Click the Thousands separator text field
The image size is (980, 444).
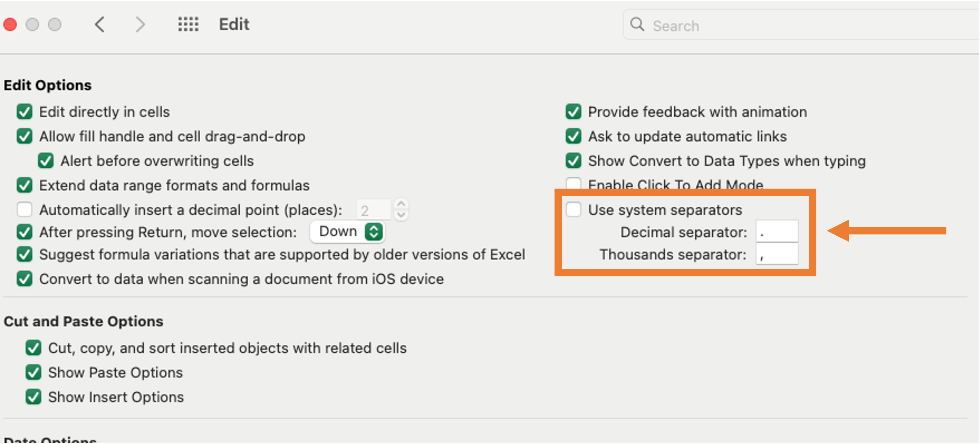[x=777, y=254]
